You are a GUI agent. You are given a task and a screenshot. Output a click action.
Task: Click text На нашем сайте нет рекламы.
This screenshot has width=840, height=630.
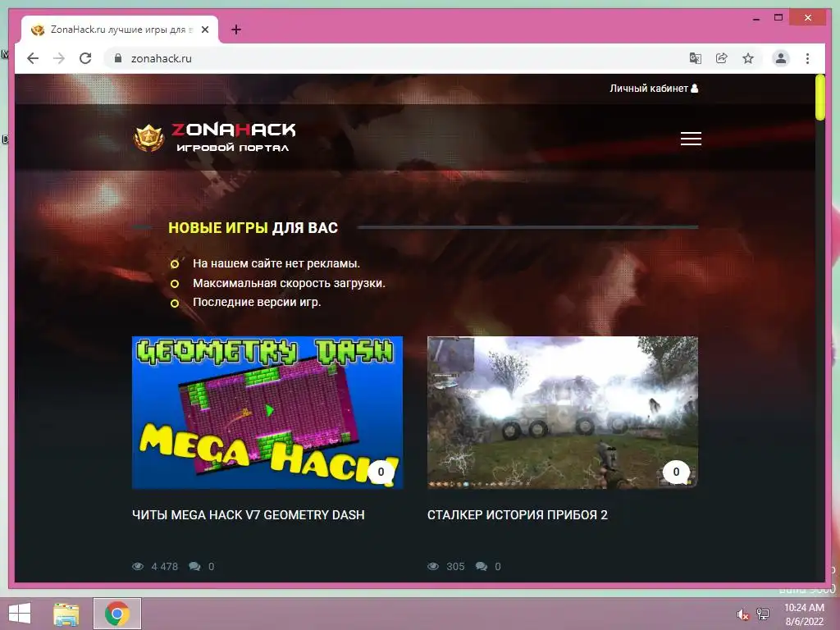click(276, 263)
